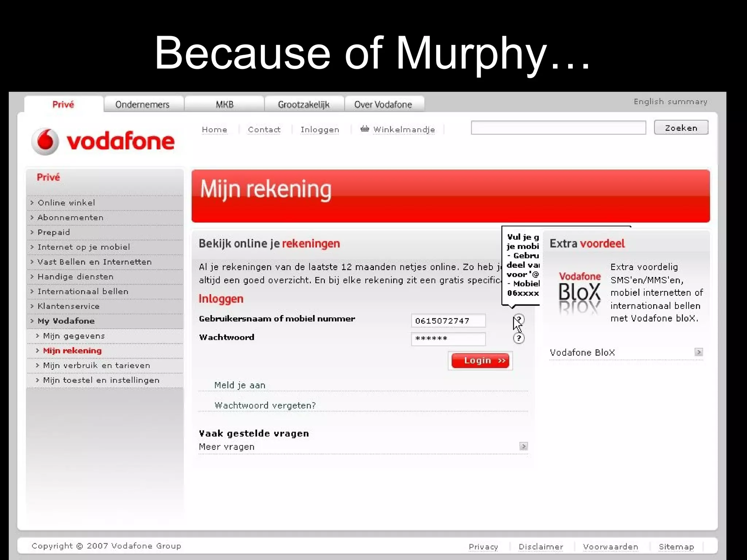747x560 pixels.
Task: Open the Voorwaarden footer link
Action: [x=611, y=547]
